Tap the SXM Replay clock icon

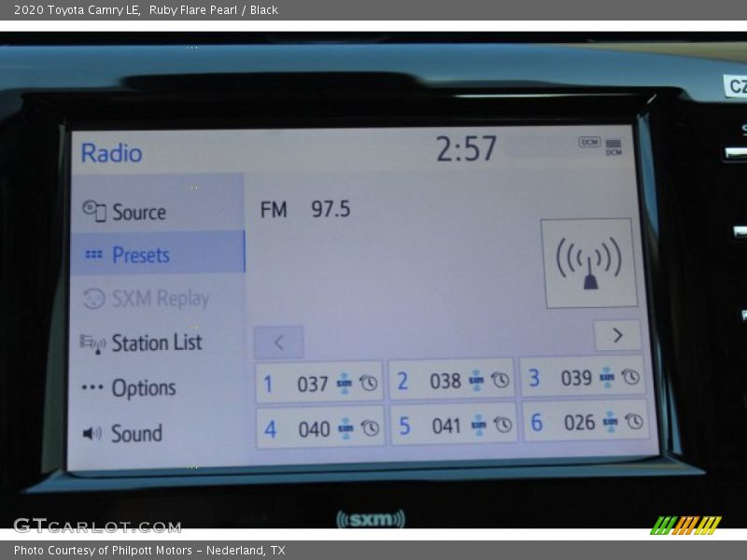tap(93, 299)
